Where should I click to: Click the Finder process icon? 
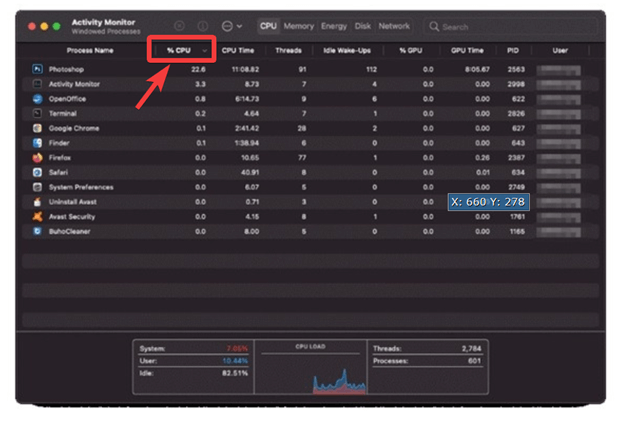click(37, 143)
